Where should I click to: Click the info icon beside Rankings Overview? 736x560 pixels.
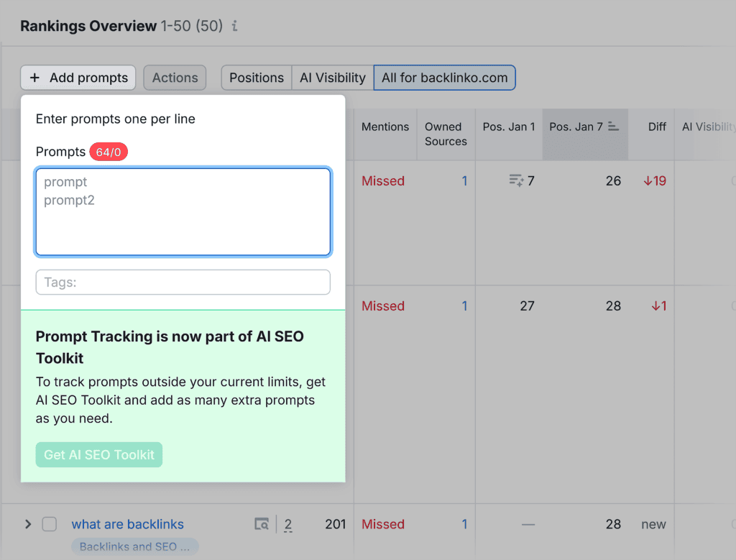[234, 26]
